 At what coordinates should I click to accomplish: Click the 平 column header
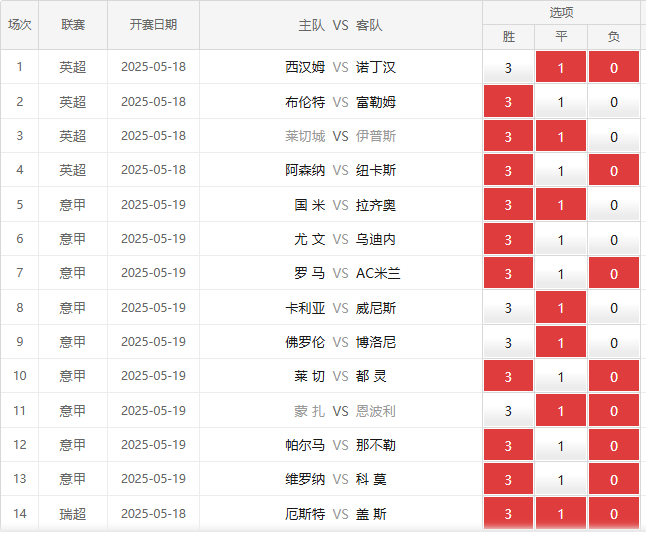[x=561, y=37]
